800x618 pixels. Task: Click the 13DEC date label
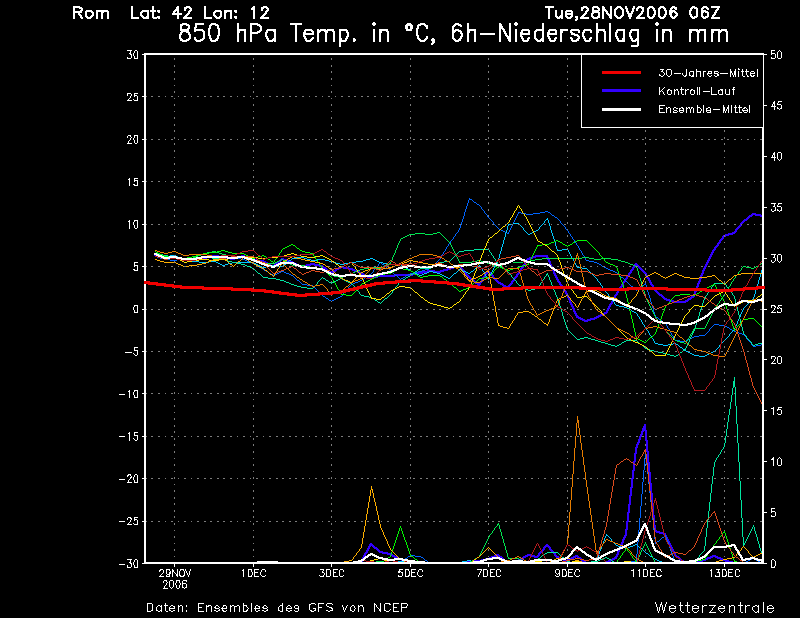pyautogui.click(x=724, y=573)
